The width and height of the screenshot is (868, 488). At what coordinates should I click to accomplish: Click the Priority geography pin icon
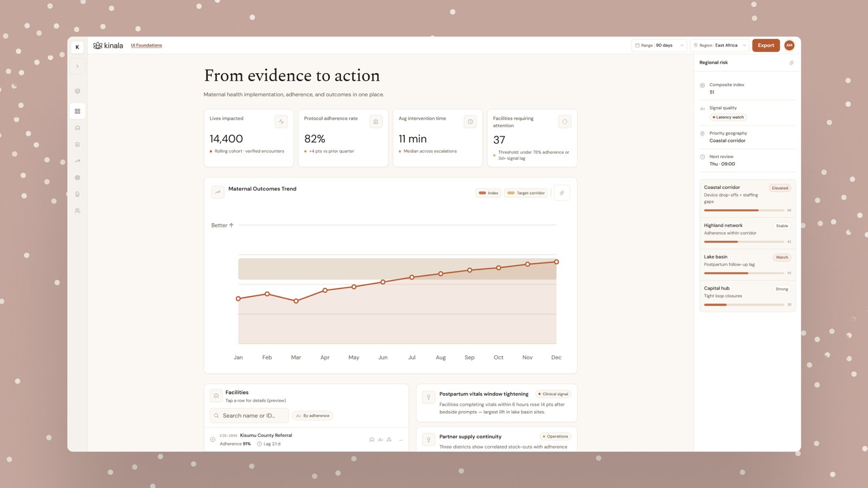(x=703, y=133)
